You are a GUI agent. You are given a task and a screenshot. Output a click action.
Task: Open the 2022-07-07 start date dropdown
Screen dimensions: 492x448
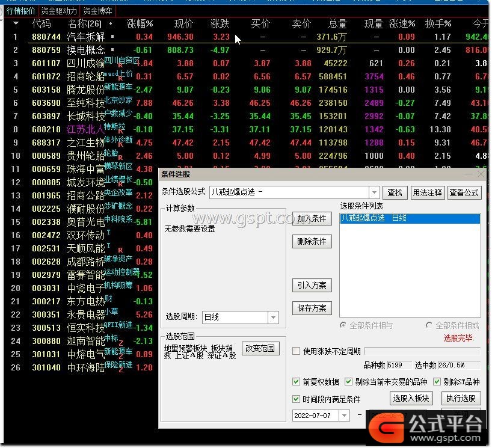click(x=344, y=416)
